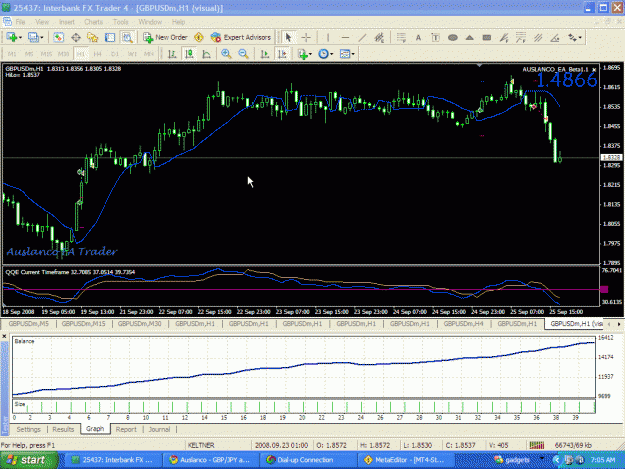This screenshot has height=469, width=625.
Task: Open the Insert menu
Action: 67,22
